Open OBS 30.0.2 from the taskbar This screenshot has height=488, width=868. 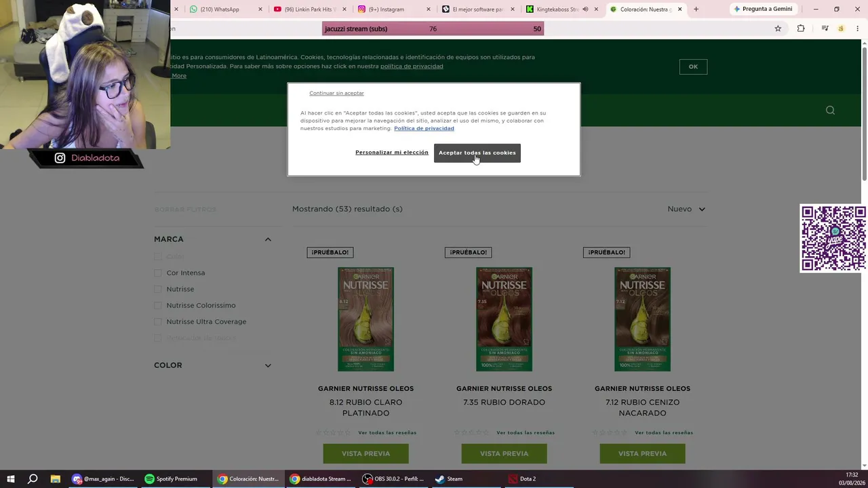pyautogui.click(x=393, y=479)
